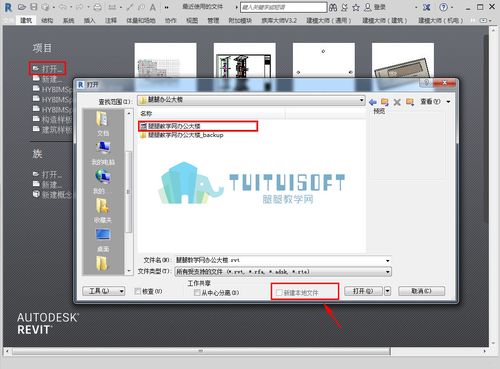Click the 文件名 file name text field
Image resolution: width=500 pixels, height=369 pixels.
coord(279,260)
